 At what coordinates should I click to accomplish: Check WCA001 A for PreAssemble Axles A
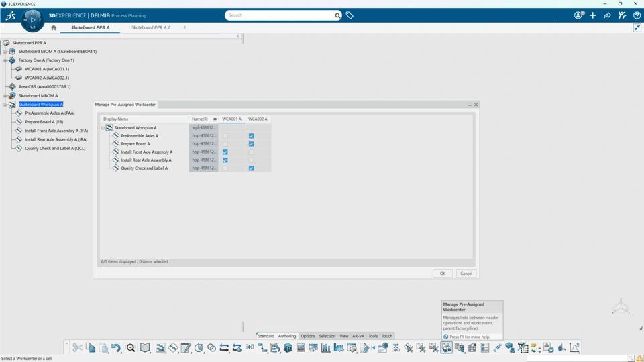click(225, 136)
